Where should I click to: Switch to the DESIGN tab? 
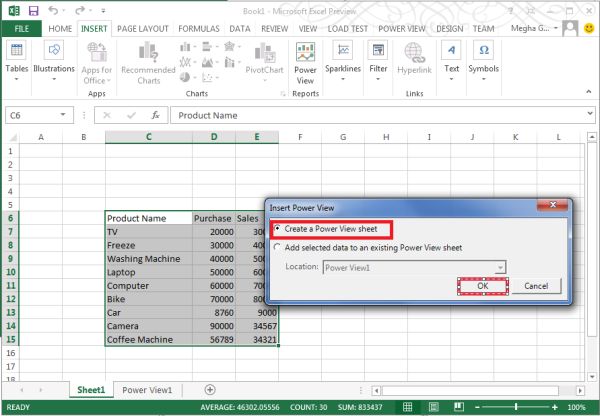click(450, 29)
